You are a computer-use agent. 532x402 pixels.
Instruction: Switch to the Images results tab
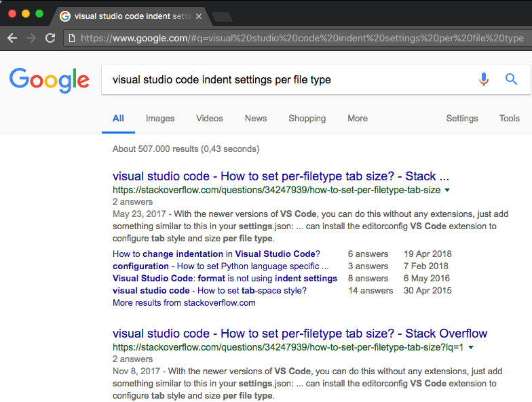point(160,118)
